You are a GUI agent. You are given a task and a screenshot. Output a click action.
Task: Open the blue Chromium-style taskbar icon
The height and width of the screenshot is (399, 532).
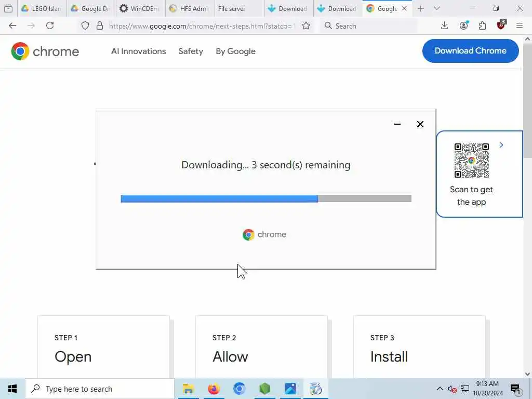(x=239, y=389)
